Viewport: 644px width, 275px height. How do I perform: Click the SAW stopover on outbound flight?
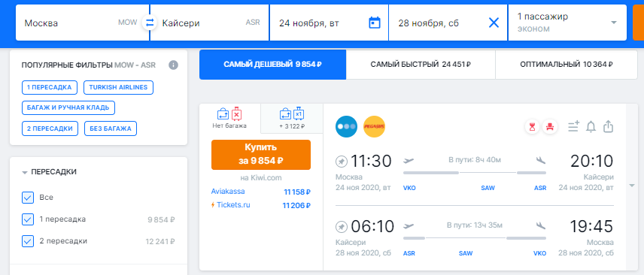(488, 188)
